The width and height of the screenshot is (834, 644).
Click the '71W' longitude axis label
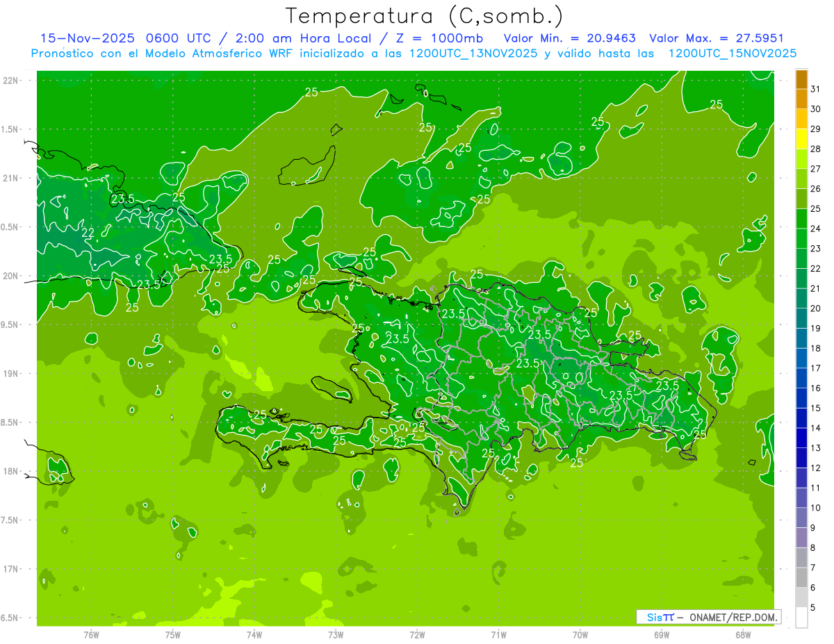click(498, 634)
